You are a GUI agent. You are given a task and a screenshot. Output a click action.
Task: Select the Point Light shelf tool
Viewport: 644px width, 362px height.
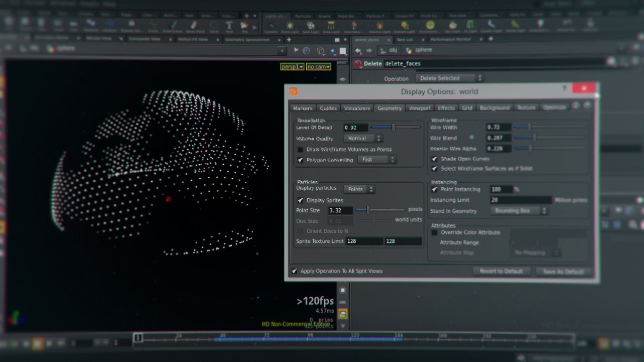[x=290, y=27]
